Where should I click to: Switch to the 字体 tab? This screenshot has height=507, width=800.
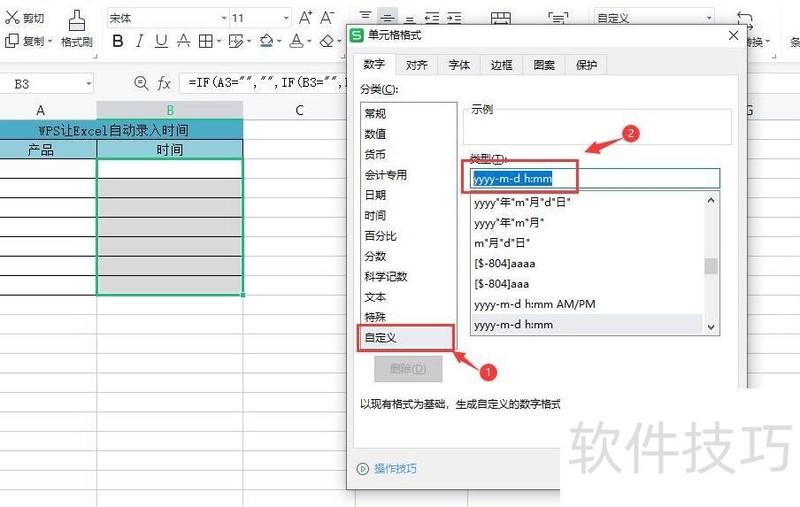pyautogui.click(x=459, y=65)
